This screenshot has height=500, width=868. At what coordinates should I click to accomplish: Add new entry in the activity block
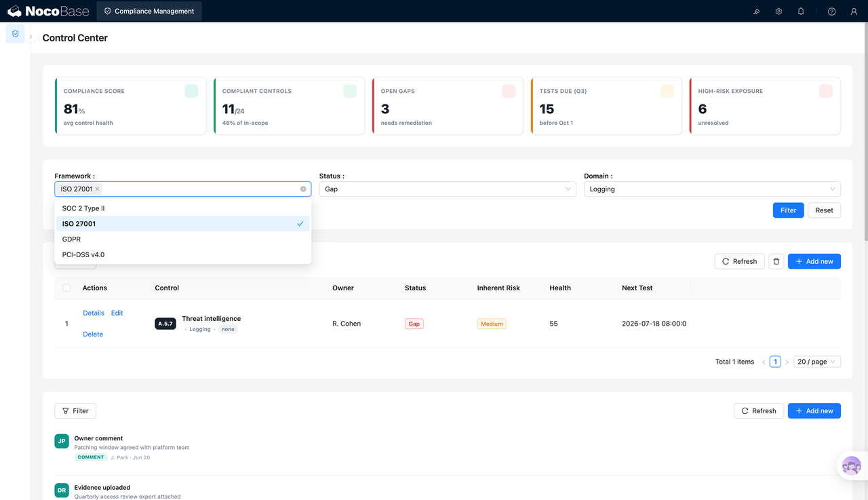814,410
